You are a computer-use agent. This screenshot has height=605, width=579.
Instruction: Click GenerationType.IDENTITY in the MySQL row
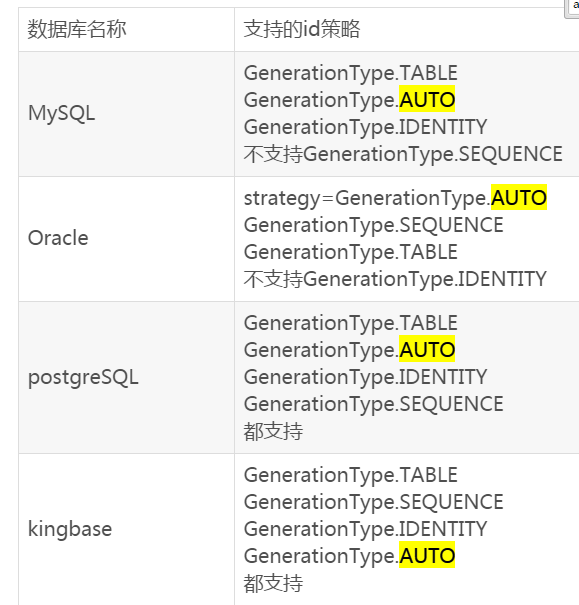(365, 127)
